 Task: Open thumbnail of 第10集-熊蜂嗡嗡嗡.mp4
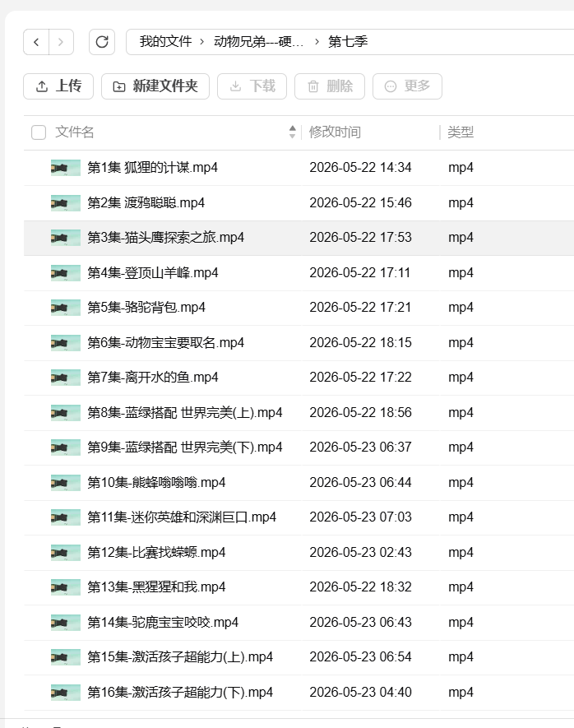66,482
